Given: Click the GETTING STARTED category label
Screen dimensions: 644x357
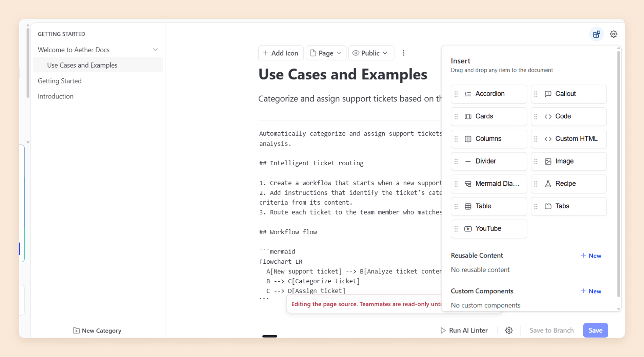Looking at the screenshot, I should point(61,34).
